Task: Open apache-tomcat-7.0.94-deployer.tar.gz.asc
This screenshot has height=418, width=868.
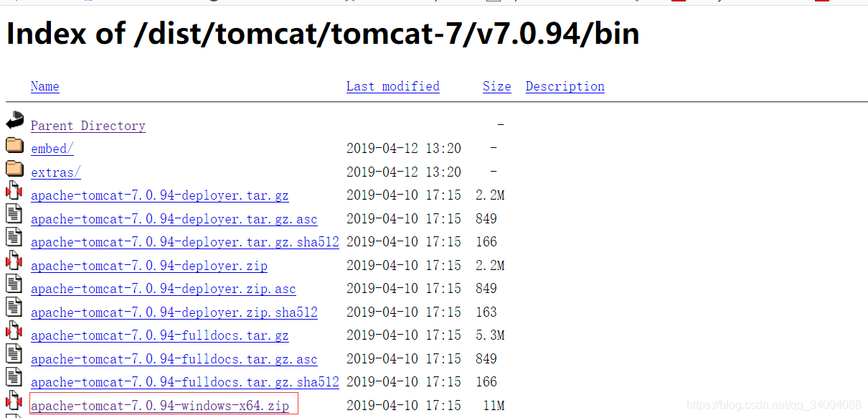Action: (174, 218)
